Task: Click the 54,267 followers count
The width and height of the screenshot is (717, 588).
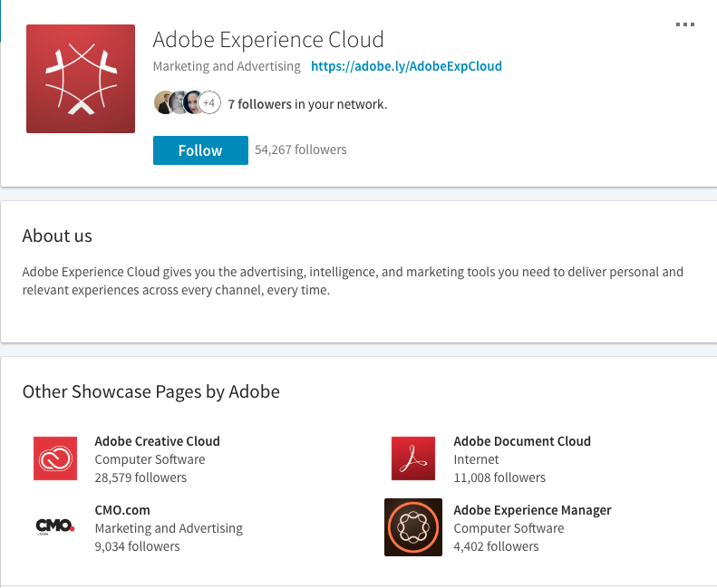Action: tap(300, 149)
